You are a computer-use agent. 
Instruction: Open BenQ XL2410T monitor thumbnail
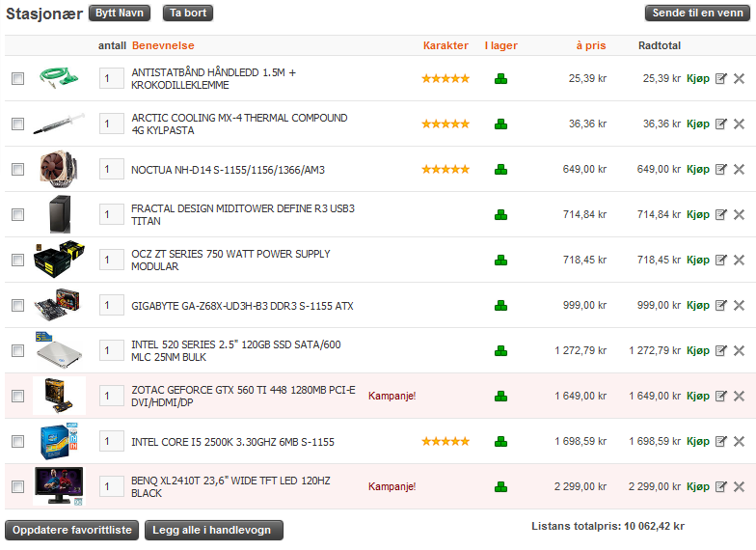[x=59, y=486]
